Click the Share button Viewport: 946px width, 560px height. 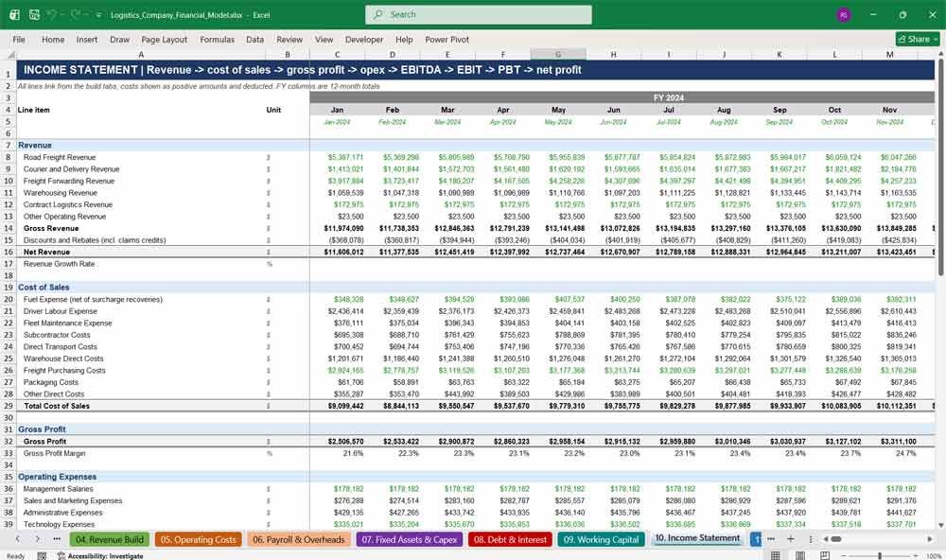tap(918, 39)
